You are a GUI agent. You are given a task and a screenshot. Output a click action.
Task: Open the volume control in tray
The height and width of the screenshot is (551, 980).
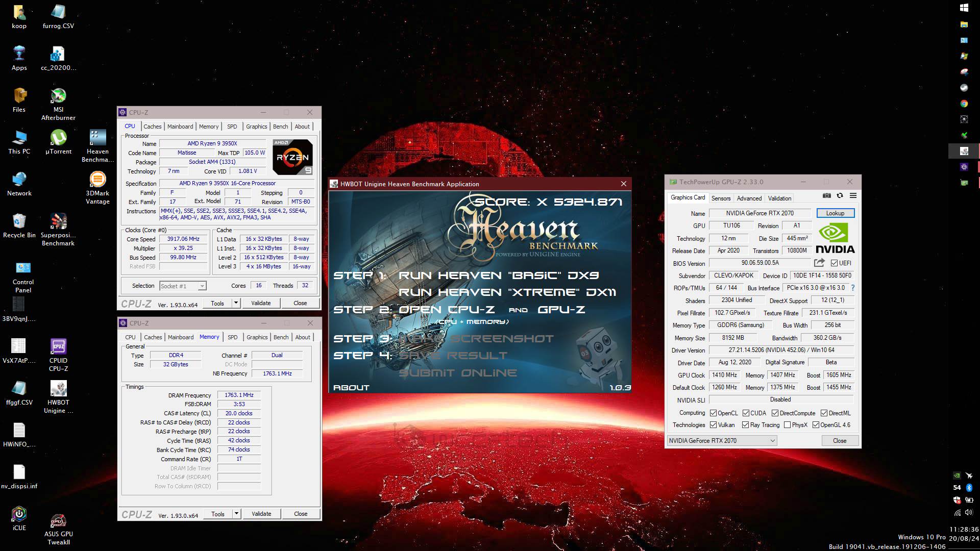click(969, 512)
